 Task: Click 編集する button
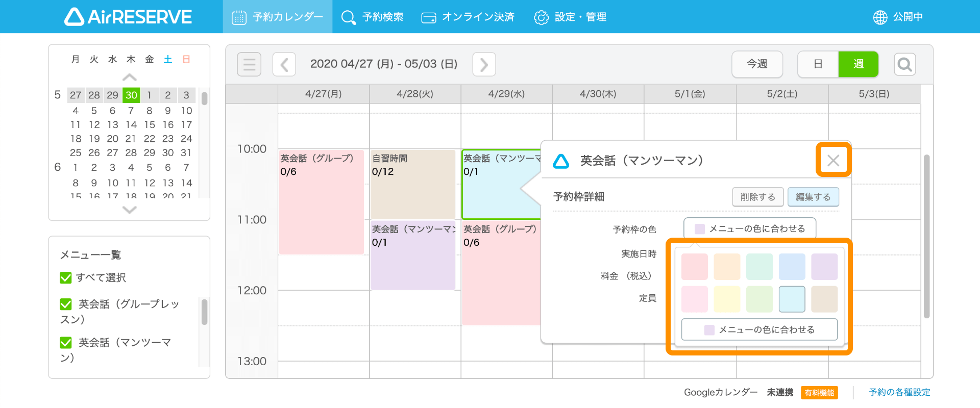(813, 197)
